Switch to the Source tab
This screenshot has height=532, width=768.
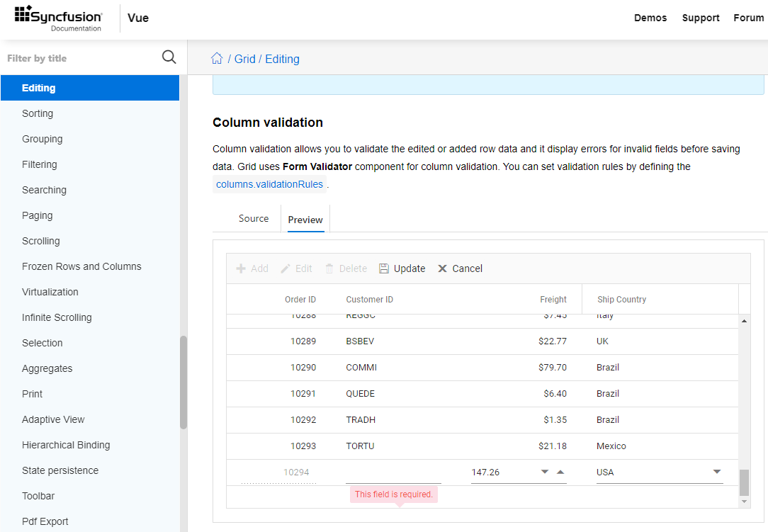254,218
